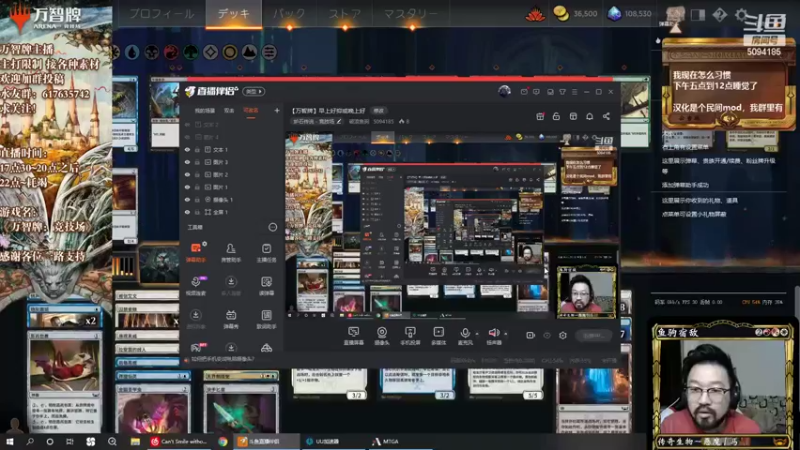Toggle preview visibility eye in bottom bar

(547, 335)
